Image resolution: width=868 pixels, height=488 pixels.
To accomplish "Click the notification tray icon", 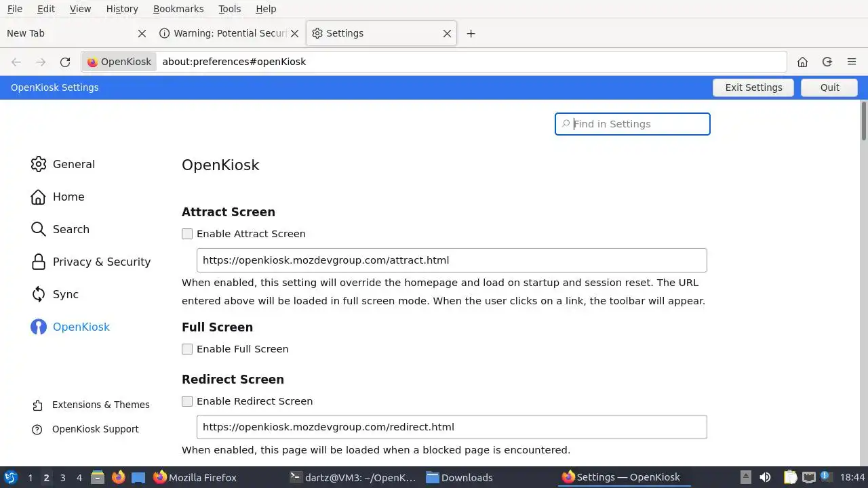I will point(826,477).
